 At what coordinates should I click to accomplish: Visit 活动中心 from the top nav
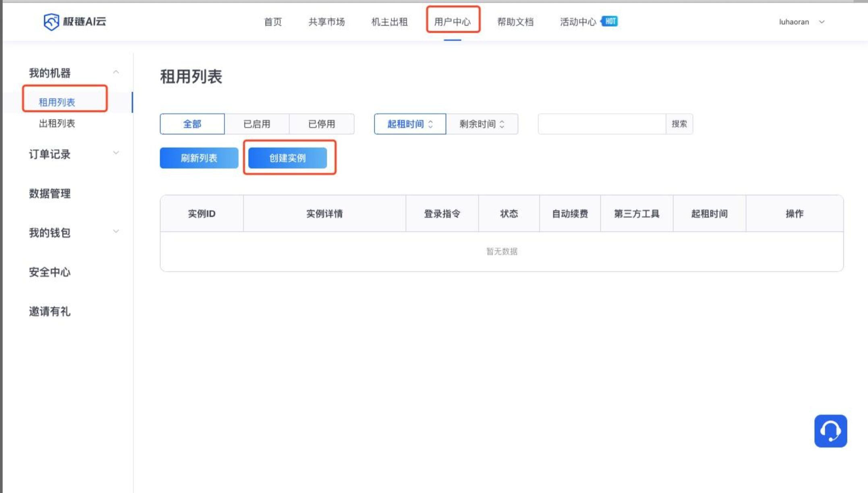point(578,22)
